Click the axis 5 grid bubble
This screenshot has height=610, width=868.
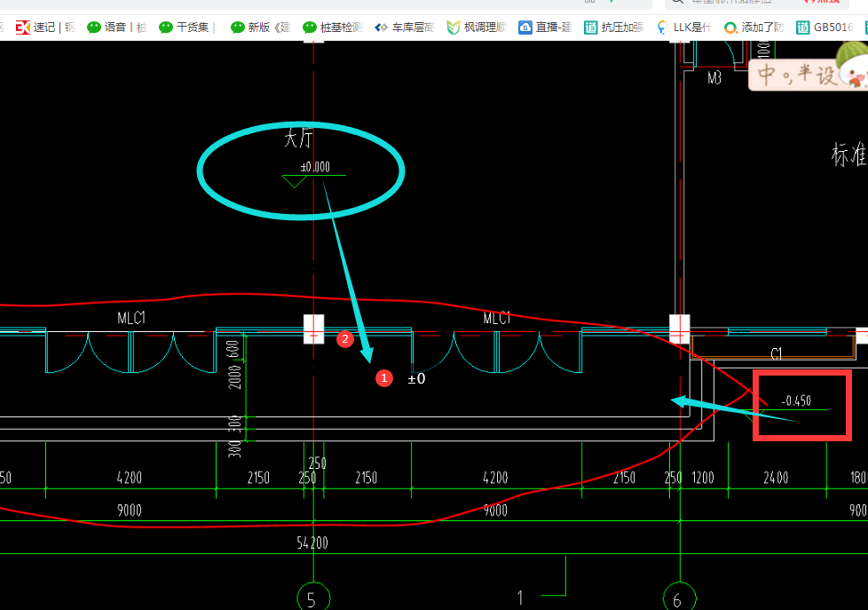[313, 598]
